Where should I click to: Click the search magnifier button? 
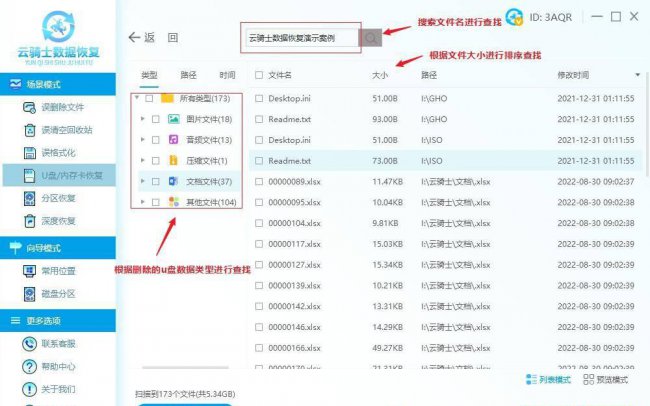371,38
